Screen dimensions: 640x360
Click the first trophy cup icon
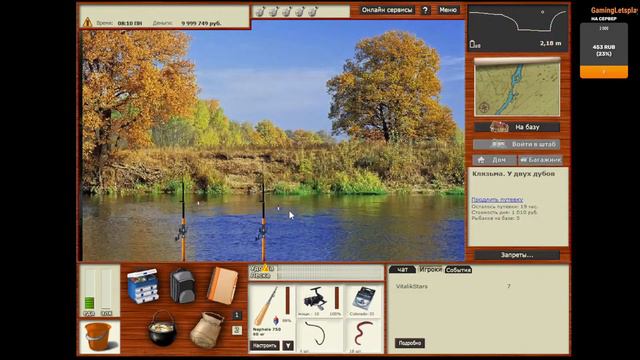point(260,12)
